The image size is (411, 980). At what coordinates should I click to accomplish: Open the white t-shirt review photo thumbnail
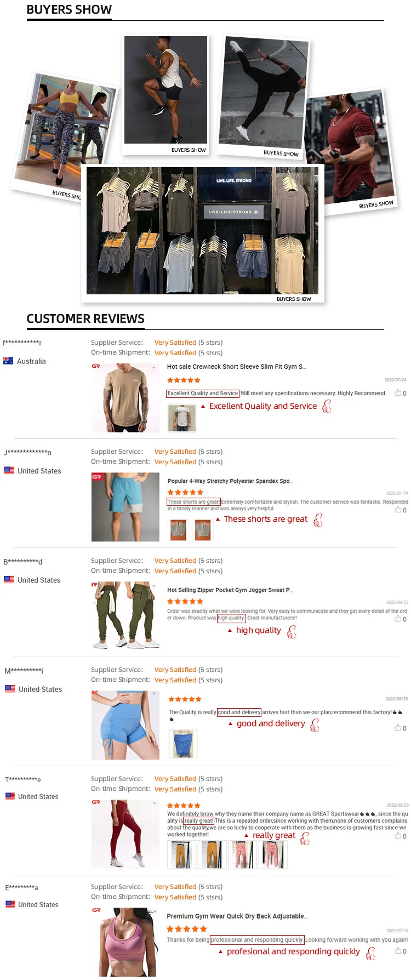pos(182,418)
